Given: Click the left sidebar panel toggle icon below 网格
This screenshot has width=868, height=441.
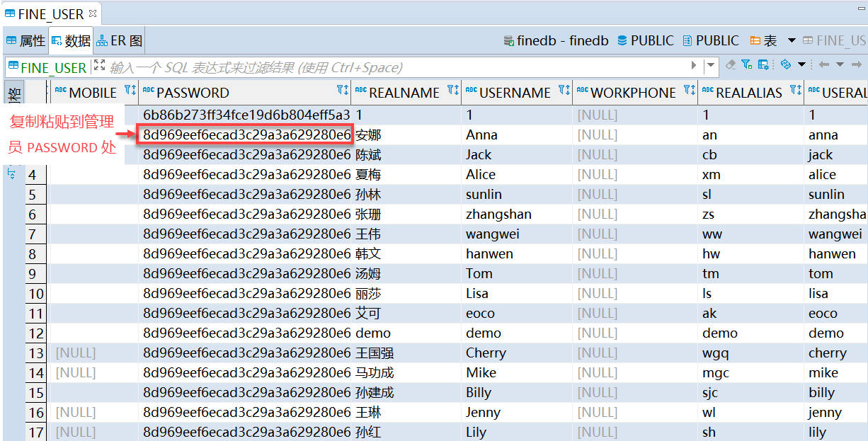Looking at the screenshot, I should pos(11,173).
